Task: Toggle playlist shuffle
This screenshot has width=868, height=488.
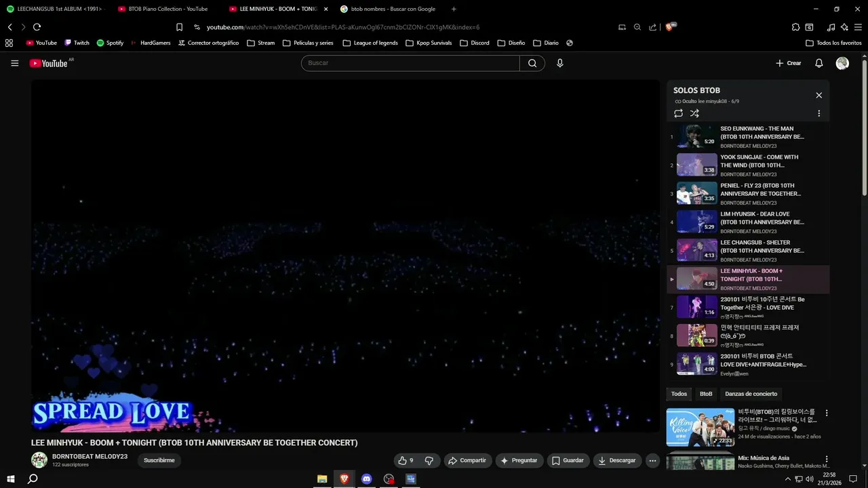Action: [x=694, y=113]
